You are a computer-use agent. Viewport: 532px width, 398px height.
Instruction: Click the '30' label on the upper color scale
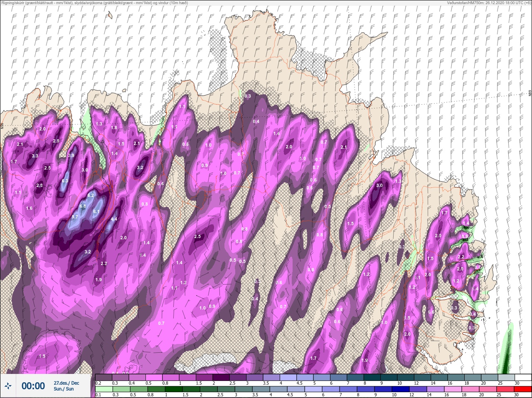(517, 383)
